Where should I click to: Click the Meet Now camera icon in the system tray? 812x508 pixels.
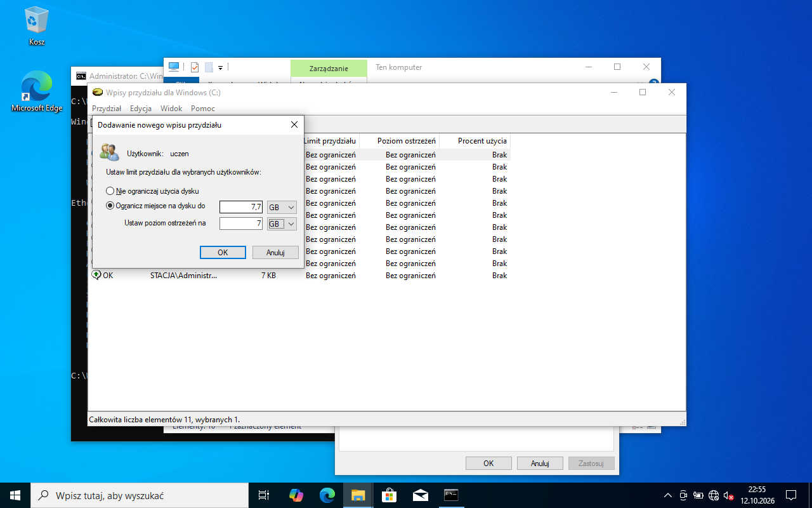coord(683,495)
